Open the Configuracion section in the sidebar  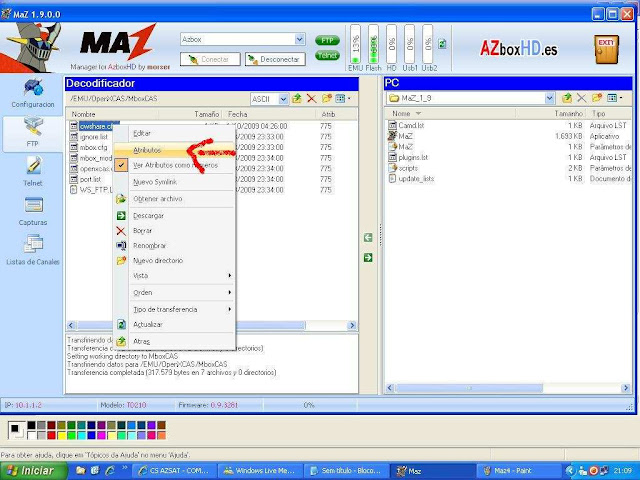coord(33,93)
